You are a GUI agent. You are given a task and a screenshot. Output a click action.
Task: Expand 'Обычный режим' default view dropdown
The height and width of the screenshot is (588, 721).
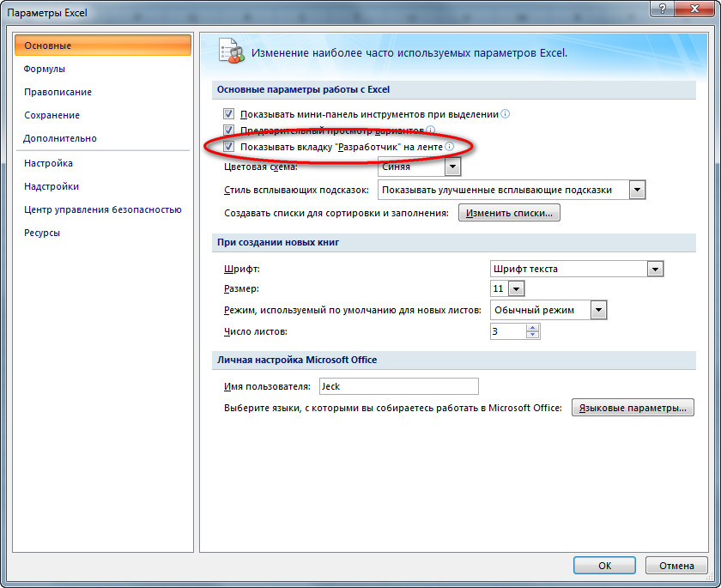tap(598, 310)
